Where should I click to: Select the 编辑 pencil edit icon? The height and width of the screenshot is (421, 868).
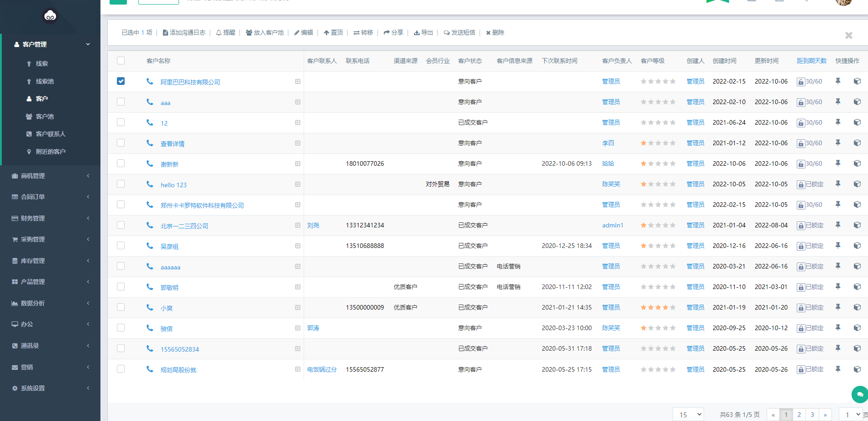point(296,32)
